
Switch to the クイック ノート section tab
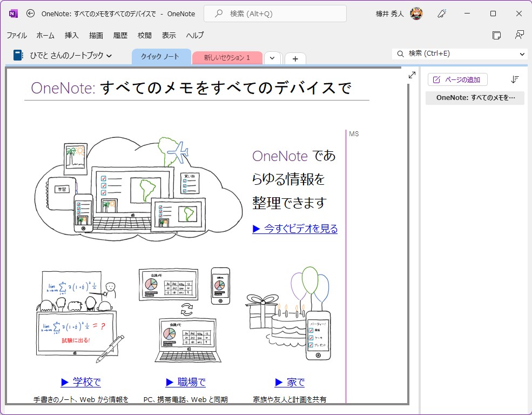point(161,56)
